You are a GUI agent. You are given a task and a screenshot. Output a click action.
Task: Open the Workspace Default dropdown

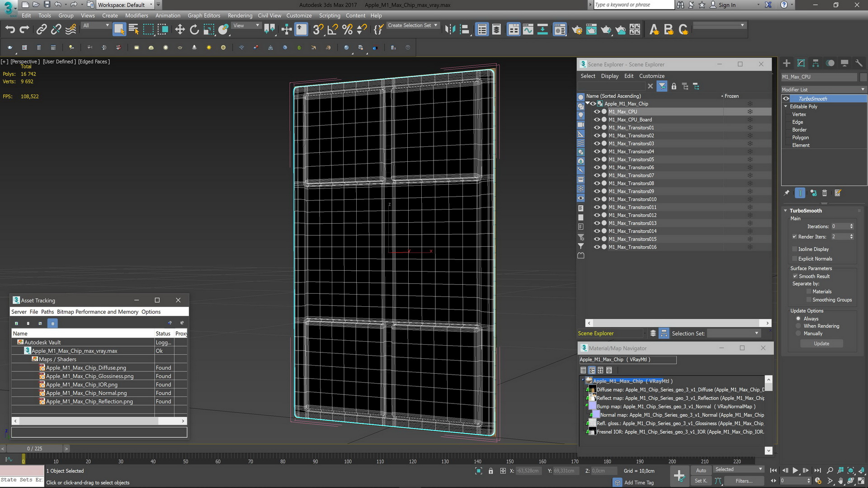point(125,5)
